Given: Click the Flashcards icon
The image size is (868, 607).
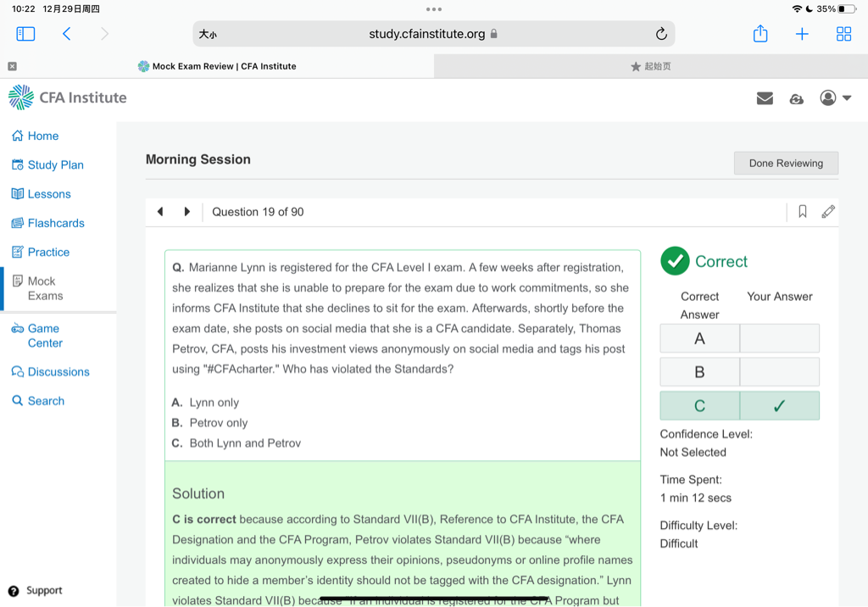Looking at the screenshot, I should 18,223.
